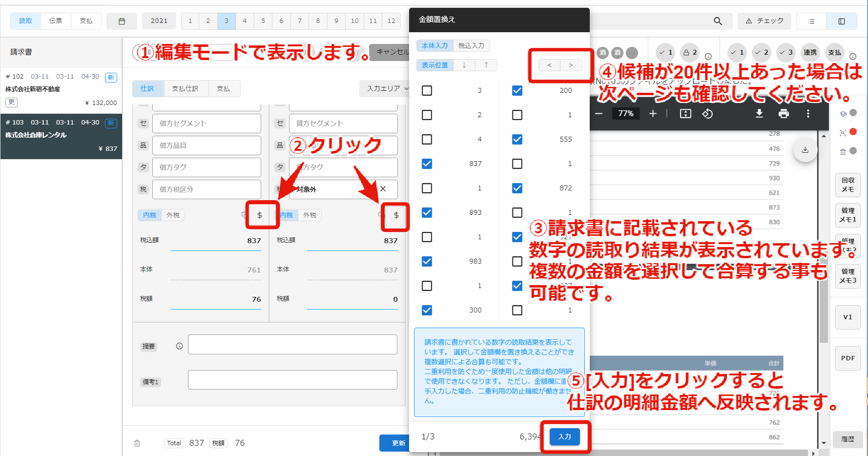
Task: Click the PDF fit-to-page icon
Action: [685, 113]
